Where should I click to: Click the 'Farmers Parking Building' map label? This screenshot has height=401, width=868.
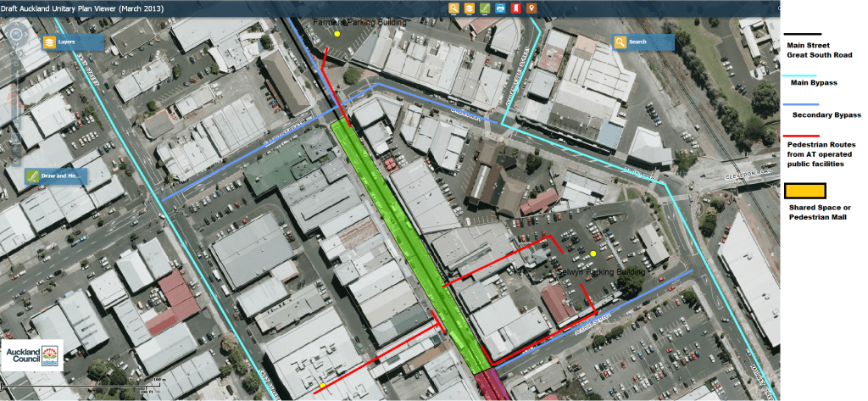[359, 22]
